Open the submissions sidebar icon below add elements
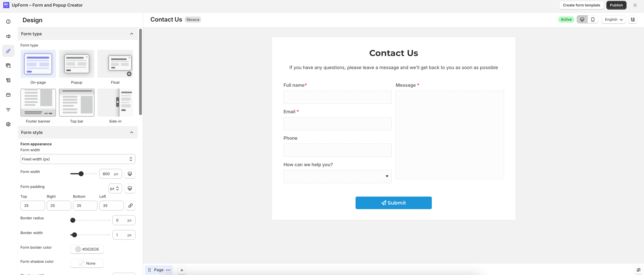 [8, 80]
